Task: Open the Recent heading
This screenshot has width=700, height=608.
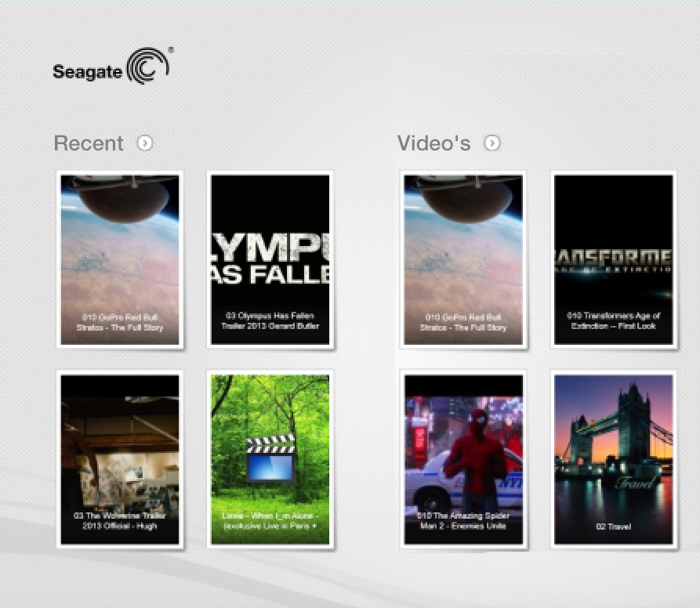Action: [x=89, y=143]
